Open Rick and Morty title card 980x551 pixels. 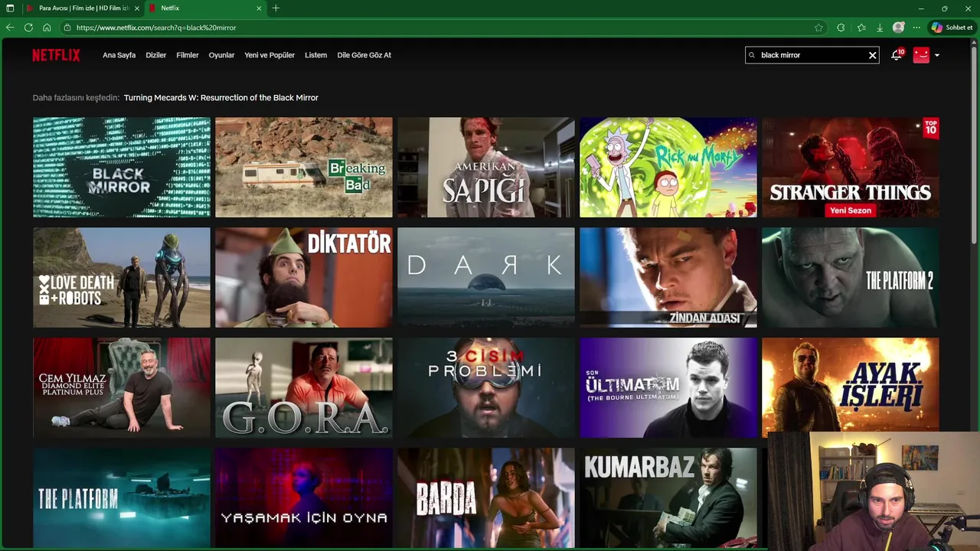(x=668, y=168)
